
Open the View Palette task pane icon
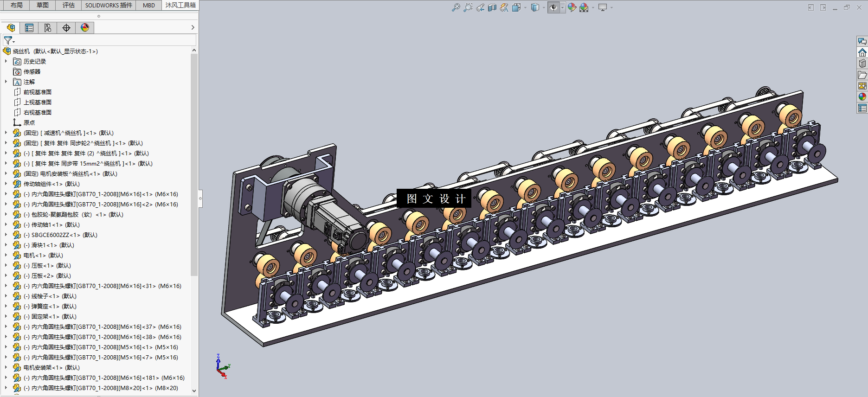point(862,86)
